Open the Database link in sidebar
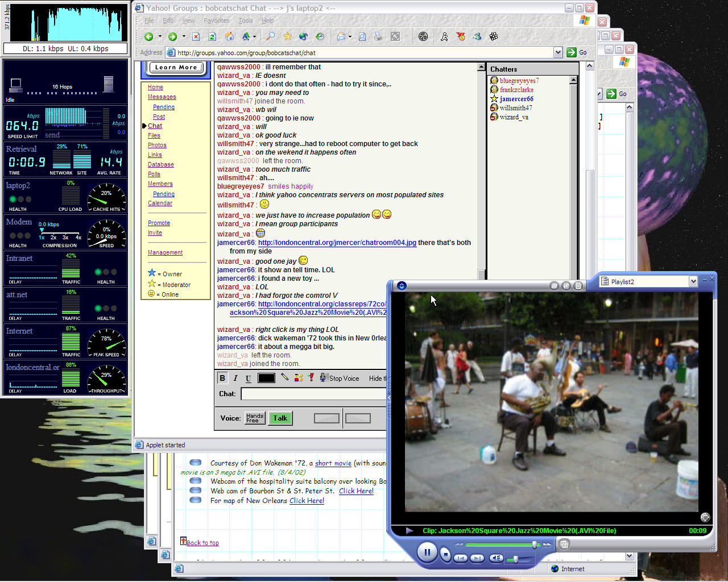This screenshot has width=728, height=582. [x=161, y=164]
